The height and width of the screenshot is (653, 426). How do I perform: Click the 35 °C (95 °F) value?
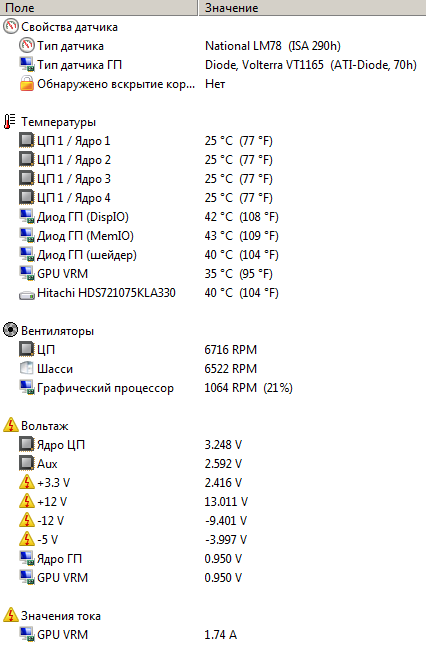(x=239, y=274)
